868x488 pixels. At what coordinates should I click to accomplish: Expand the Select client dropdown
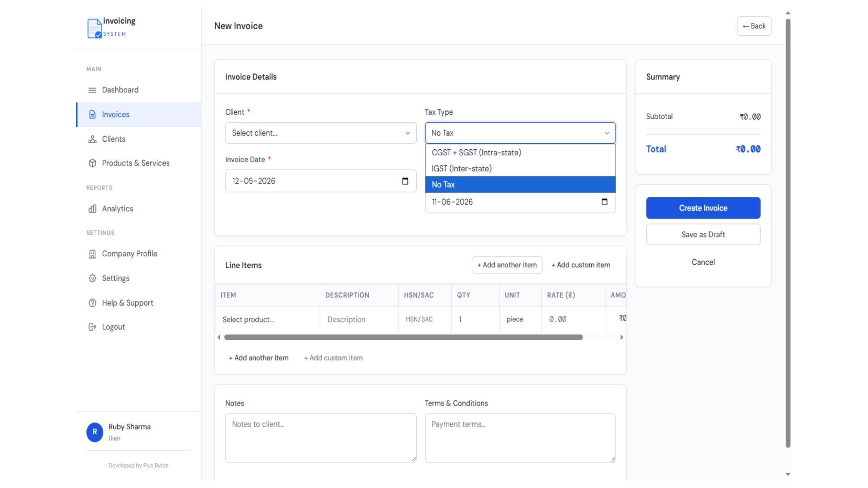321,133
